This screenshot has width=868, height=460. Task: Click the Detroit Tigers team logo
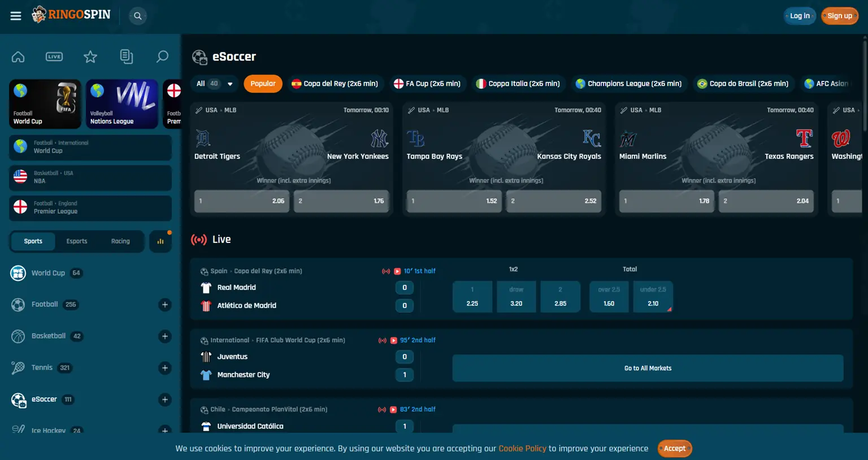tap(203, 138)
